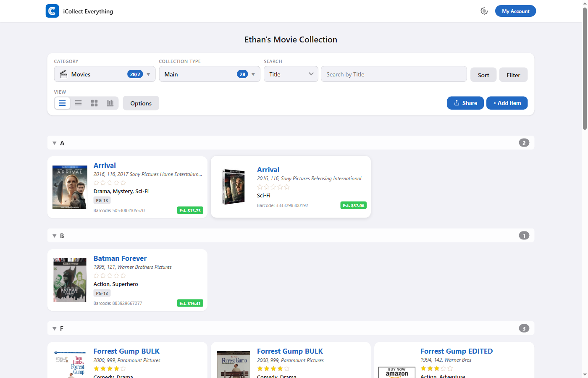Image resolution: width=588 pixels, height=378 pixels.
Task: Open the Sort options
Action: tap(483, 74)
